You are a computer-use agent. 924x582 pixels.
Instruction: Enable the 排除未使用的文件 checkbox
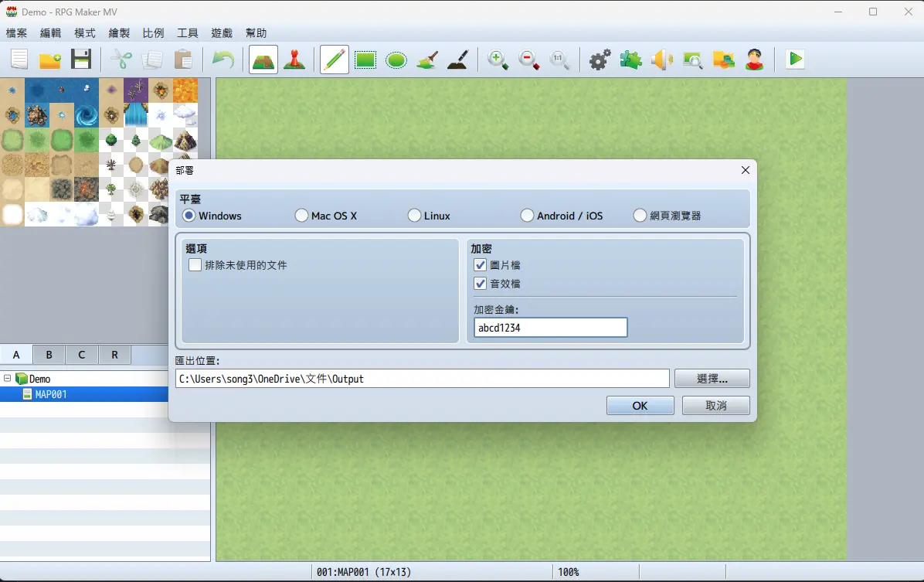195,265
